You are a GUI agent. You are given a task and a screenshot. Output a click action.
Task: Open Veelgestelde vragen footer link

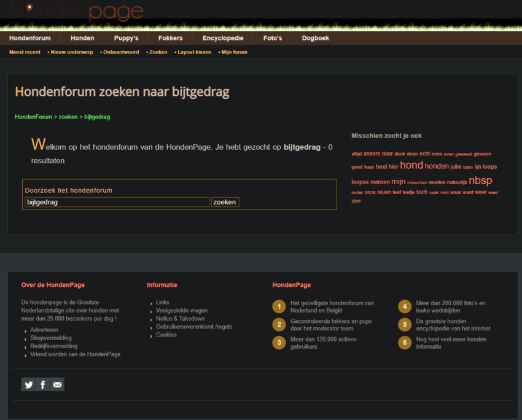click(182, 311)
